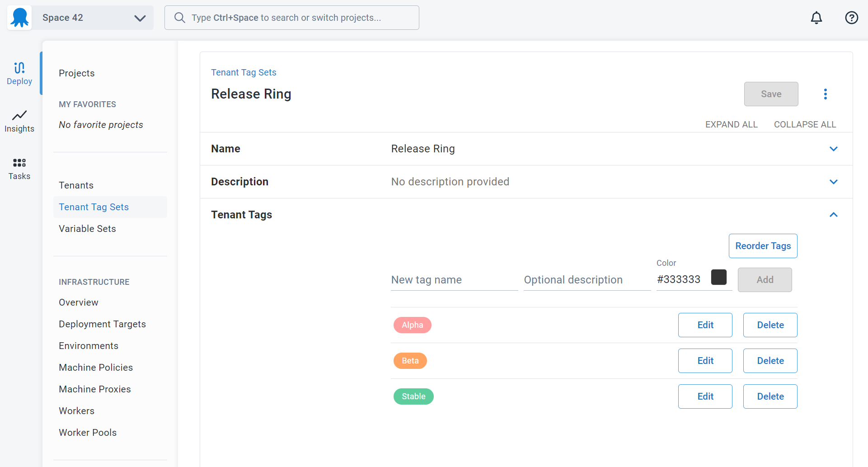Open the Insights section

coord(19,121)
